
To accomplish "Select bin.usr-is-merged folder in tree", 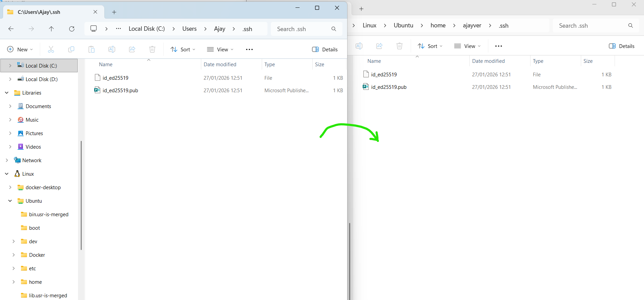I will click(49, 214).
